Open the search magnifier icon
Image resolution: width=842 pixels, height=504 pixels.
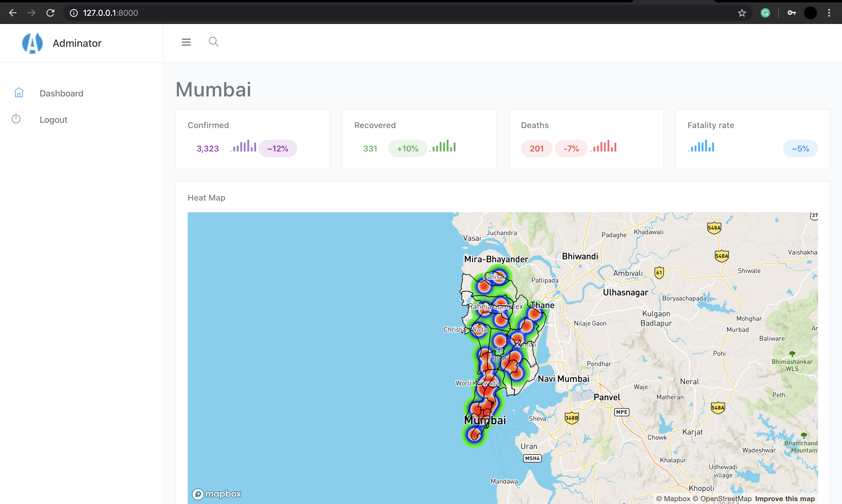click(x=213, y=42)
